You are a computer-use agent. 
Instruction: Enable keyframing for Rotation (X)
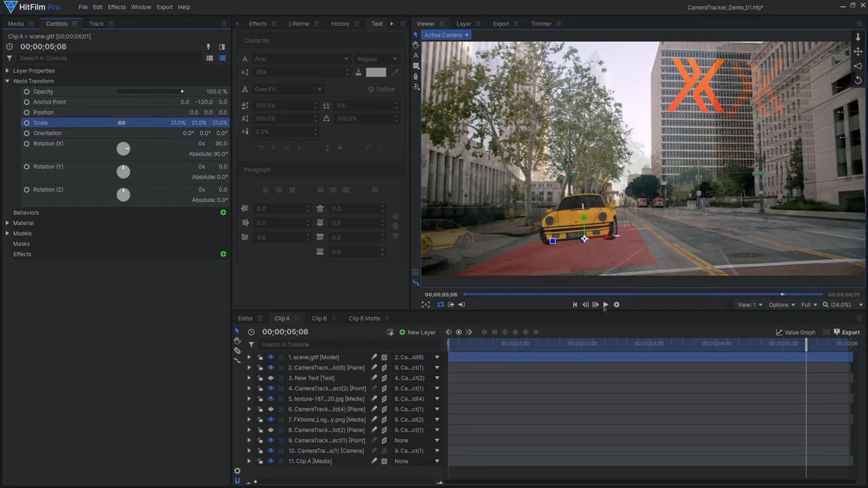[26, 144]
